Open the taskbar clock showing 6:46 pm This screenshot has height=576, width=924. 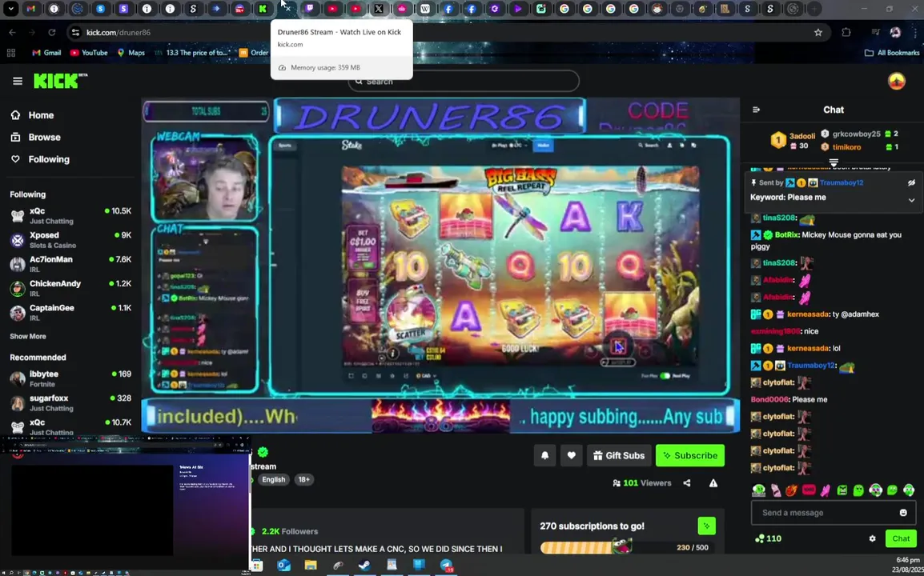(907, 565)
